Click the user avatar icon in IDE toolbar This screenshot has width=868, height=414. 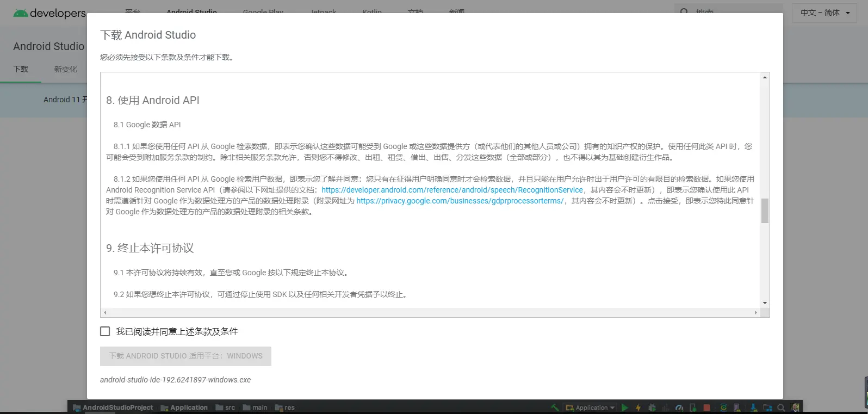(795, 407)
